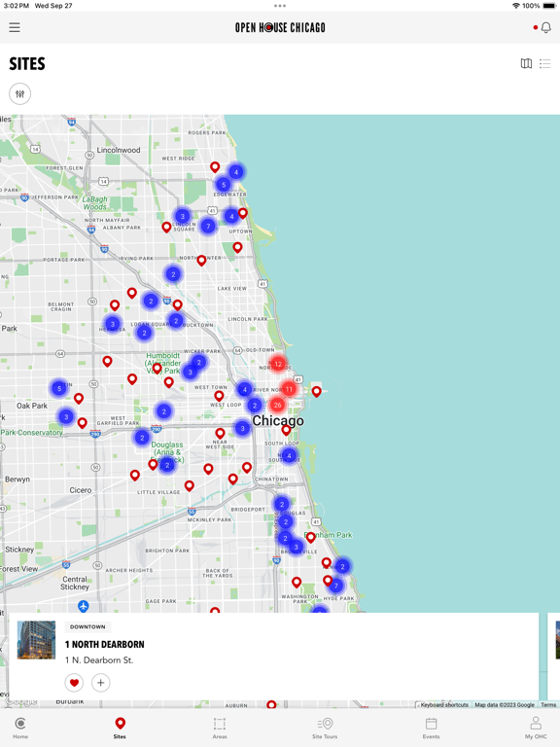Tap the 2-site cluster at Bridgeport
Image resolution: width=560 pixels, height=747 pixels.
[282, 504]
